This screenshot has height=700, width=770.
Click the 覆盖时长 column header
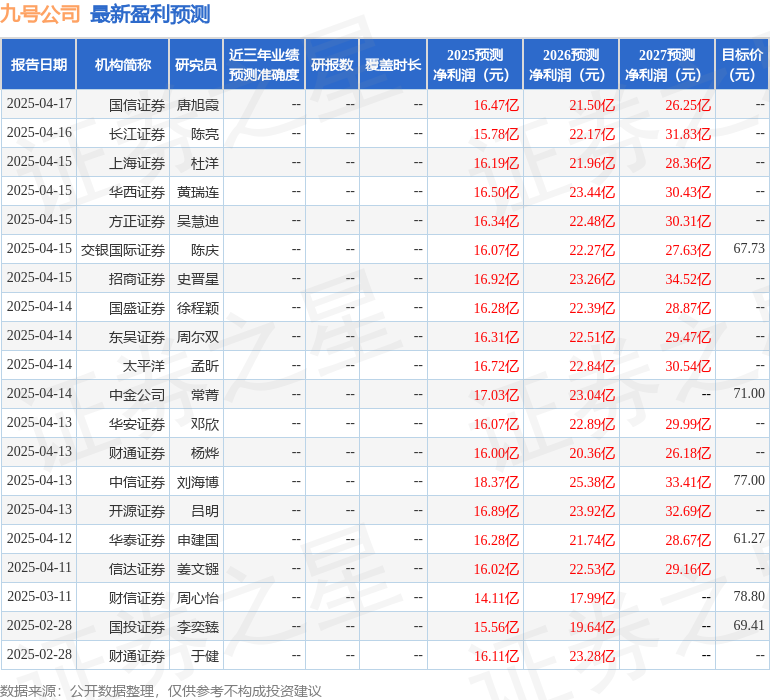click(x=393, y=64)
